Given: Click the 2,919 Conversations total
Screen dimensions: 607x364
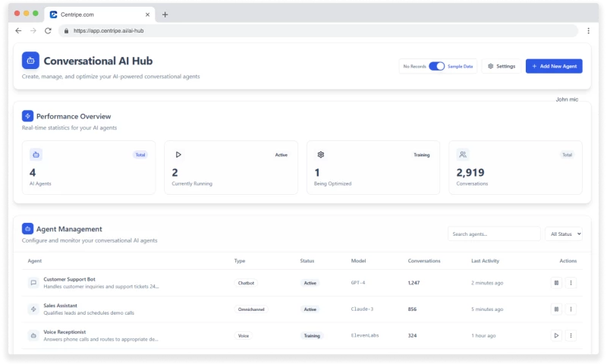Looking at the screenshot, I should click(470, 172).
